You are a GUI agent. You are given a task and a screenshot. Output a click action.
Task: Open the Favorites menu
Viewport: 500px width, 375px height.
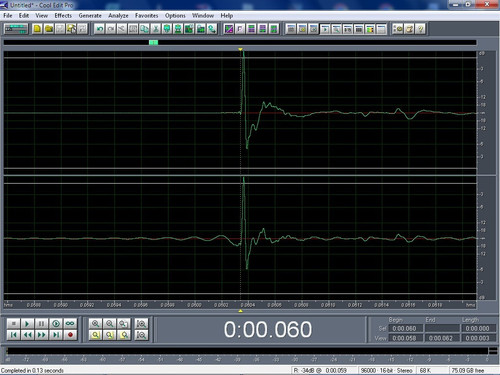click(x=147, y=16)
